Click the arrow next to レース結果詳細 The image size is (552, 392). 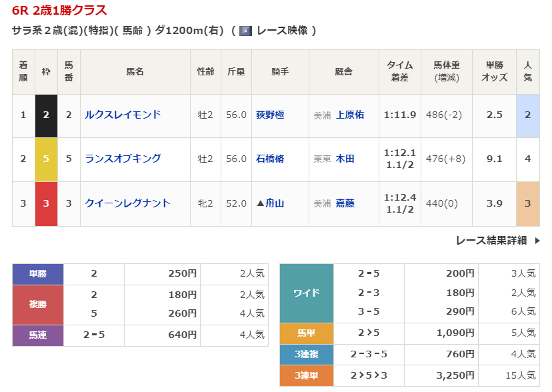click(537, 241)
